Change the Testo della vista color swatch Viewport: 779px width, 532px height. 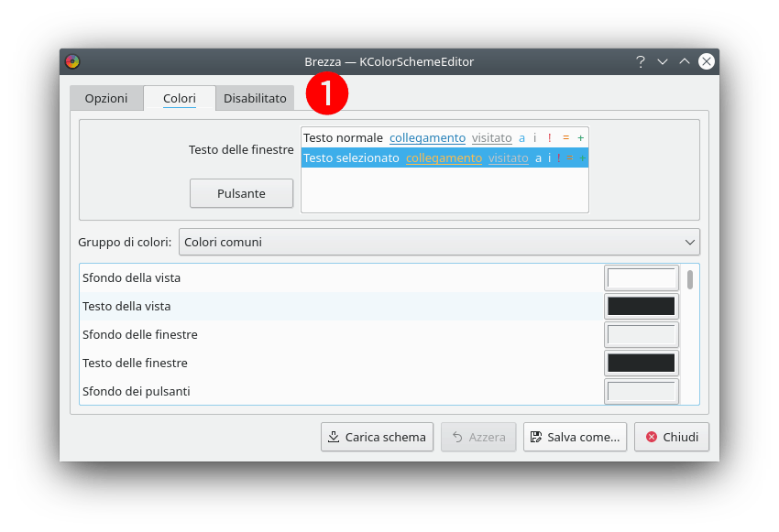tap(642, 307)
